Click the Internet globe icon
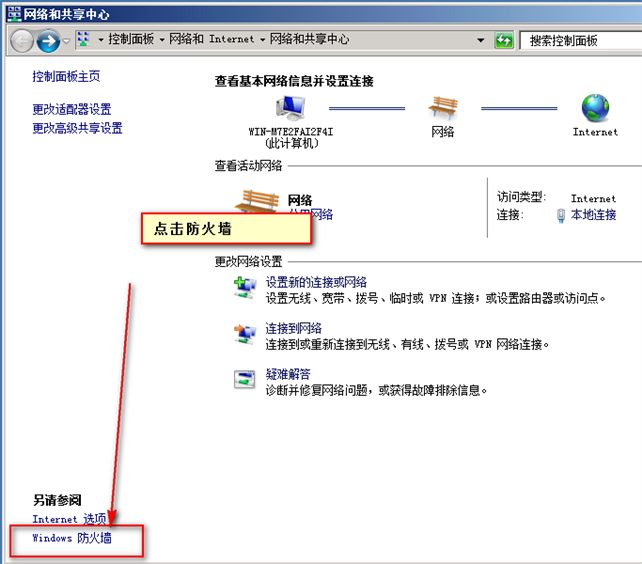Viewport: 642px width, 564px height. [x=595, y=108]
